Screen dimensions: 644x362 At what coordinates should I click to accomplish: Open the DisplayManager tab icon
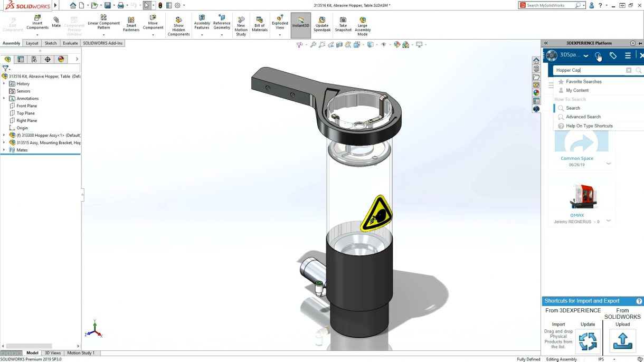(61, 60)
